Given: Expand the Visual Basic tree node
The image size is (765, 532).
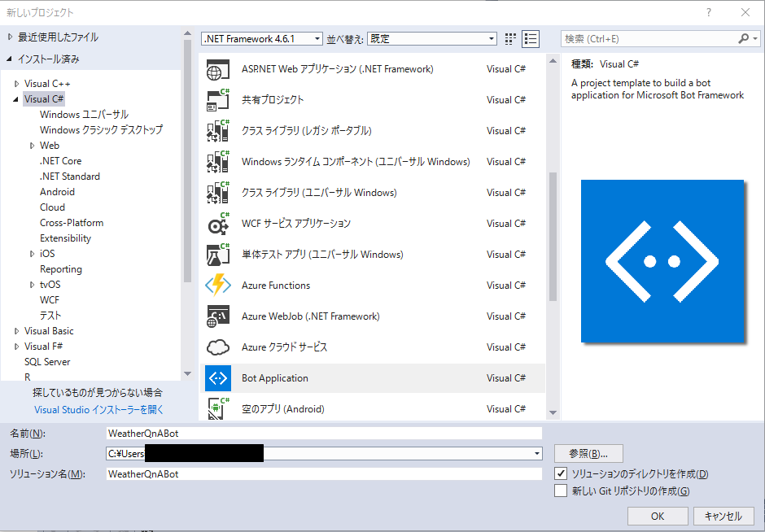Looking at the screenshot, I should tap(16, 331).
